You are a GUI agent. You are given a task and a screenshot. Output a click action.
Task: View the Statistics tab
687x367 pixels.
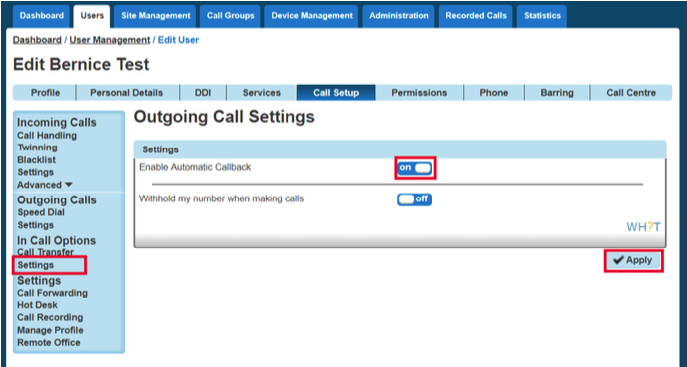tap(542, 16)
